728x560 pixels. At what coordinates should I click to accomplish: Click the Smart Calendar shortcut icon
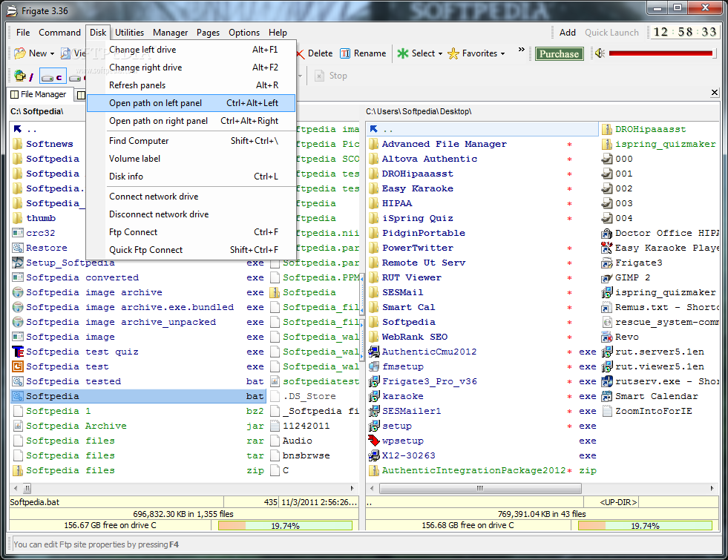[606, 396]
